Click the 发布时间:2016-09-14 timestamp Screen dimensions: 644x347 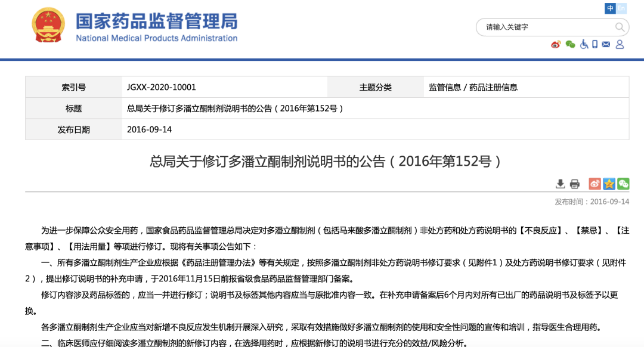click(592, 202)
